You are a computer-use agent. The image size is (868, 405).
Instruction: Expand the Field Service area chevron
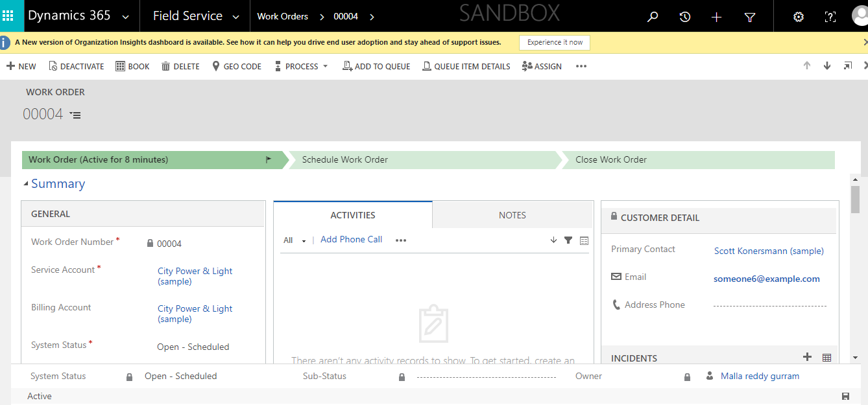pos(236,17)
